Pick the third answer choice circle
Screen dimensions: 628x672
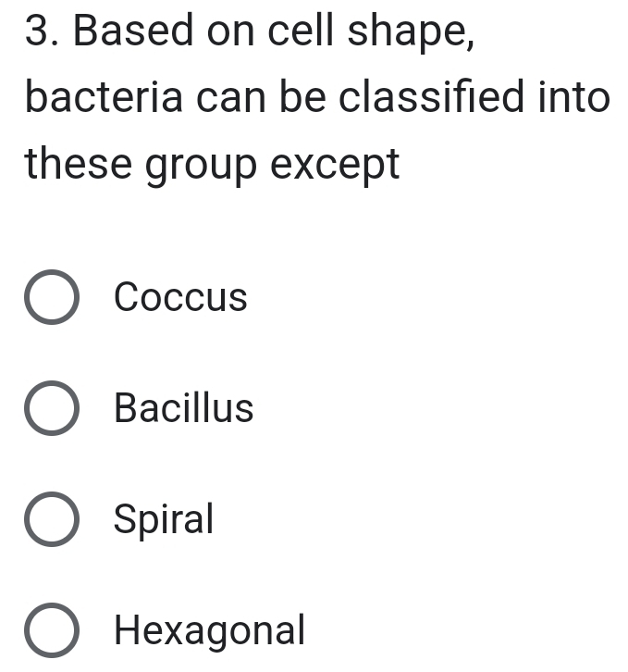[50, 519]
